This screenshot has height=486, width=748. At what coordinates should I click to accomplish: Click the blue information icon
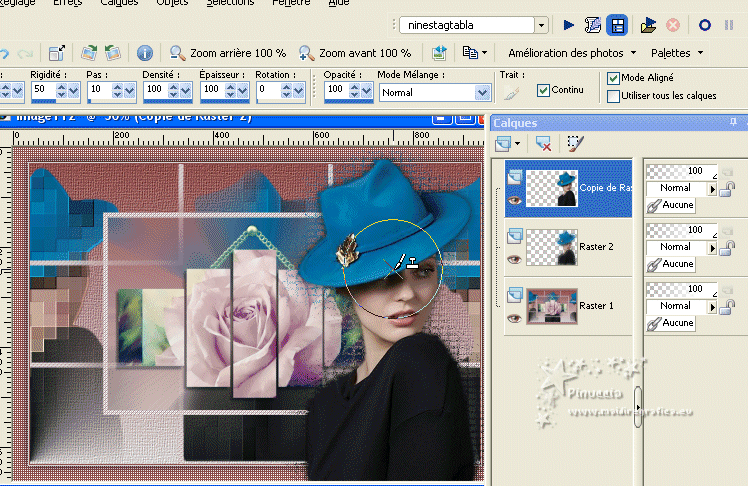point(145,53)
